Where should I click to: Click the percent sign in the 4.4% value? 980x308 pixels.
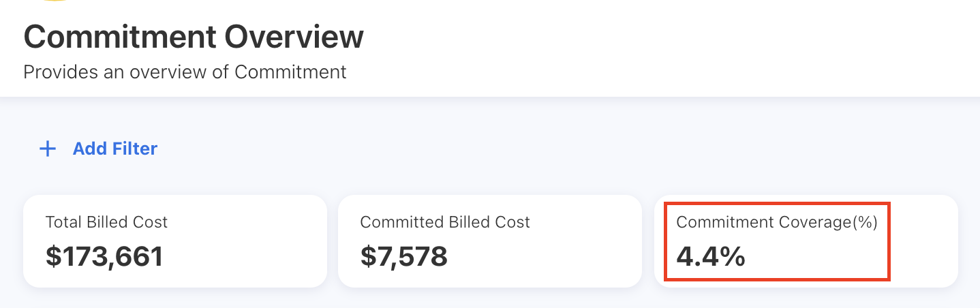click(732, 256)
